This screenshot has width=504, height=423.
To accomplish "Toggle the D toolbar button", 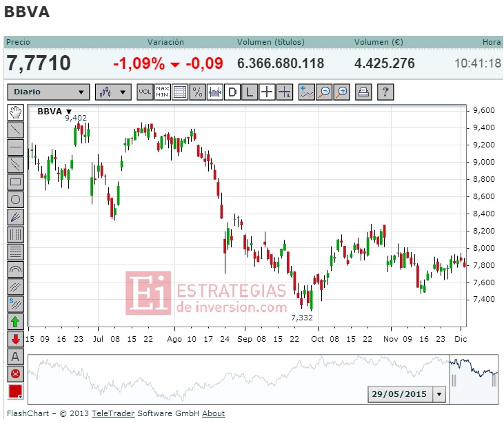I will coord(232,92).
